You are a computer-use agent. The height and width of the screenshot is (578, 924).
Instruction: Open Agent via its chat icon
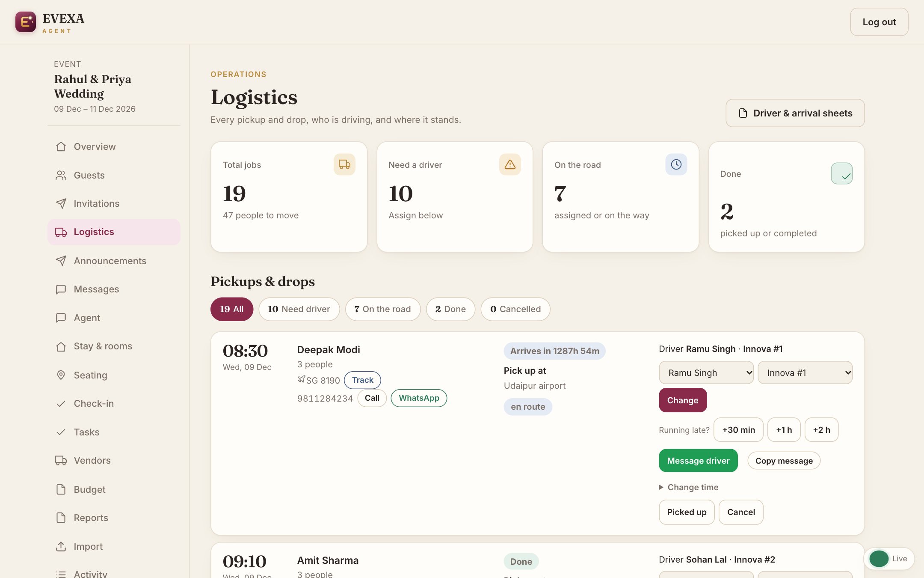pos(61,318)
